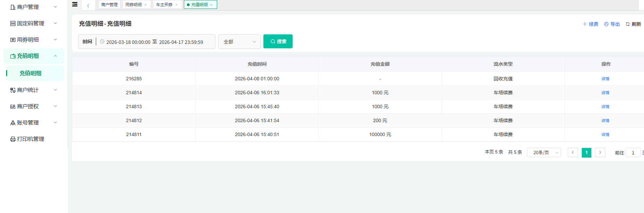Screen dimensions: 644x213
Task: Click the 共 5 条 total count text
Action: point(515,152)
